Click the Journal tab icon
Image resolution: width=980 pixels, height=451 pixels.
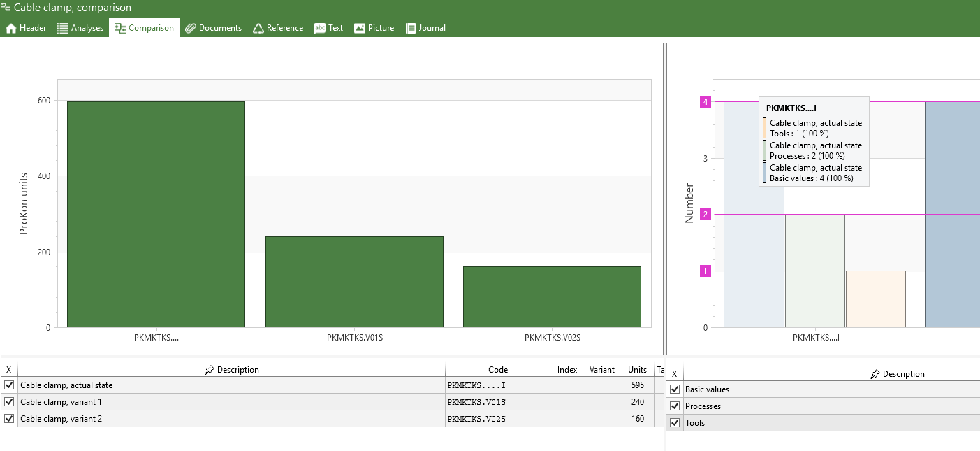411,29
